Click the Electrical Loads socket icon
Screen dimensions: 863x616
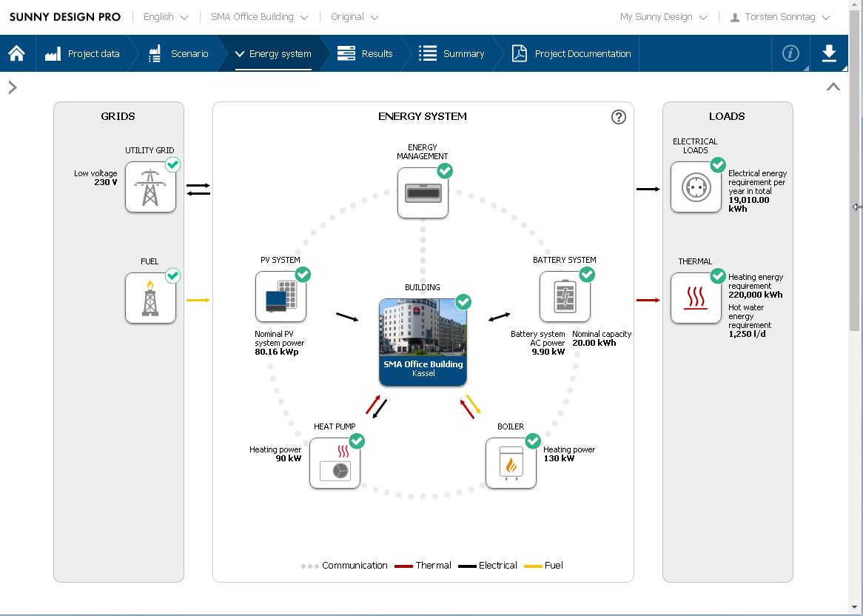(x=696, y=187)
